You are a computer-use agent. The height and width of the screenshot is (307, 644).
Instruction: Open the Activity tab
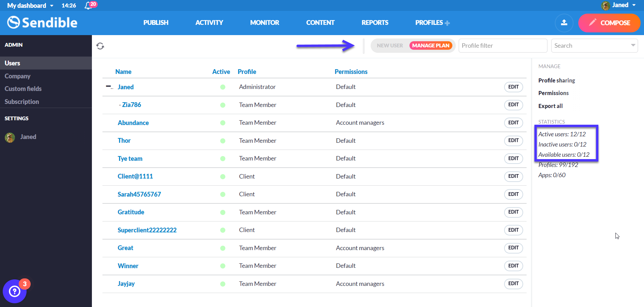(x=209, y=23)
